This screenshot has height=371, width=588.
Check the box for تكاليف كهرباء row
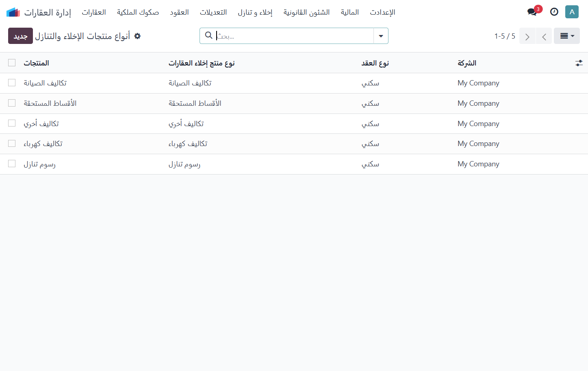click(12, 143)
